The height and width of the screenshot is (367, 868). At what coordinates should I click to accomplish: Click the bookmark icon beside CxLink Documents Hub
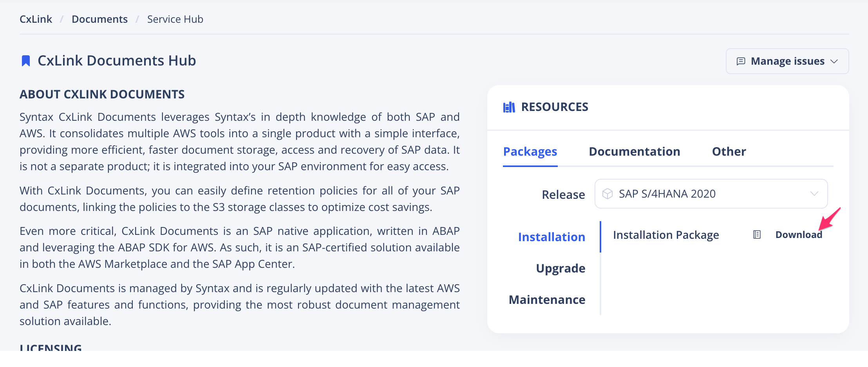coord(26,60)
